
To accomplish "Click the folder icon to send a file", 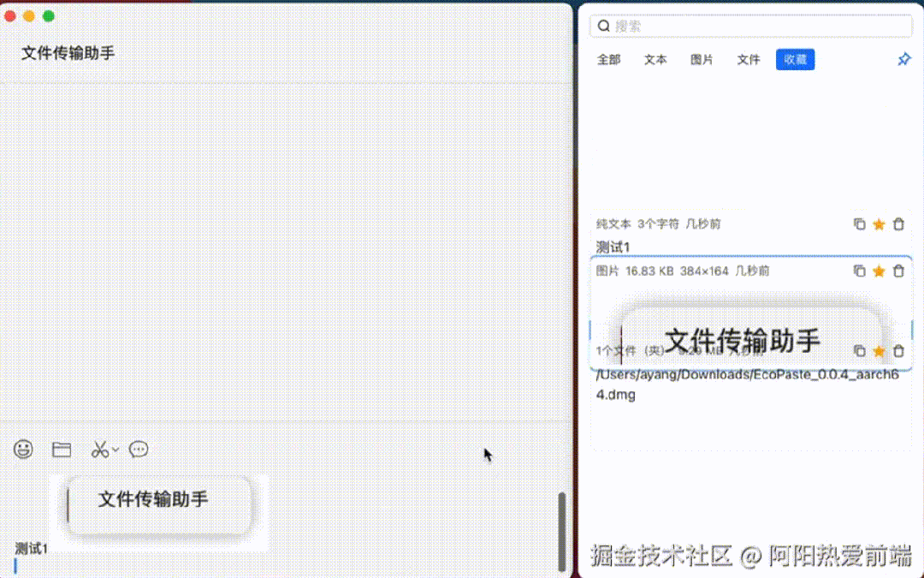I will (62, 450).
